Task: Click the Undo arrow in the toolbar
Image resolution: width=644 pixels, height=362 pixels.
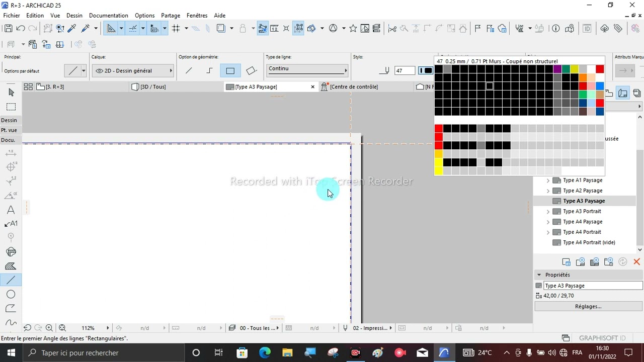Action: [21, 29]
